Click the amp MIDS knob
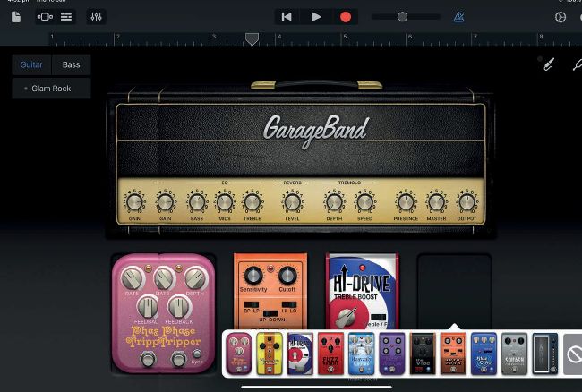 click(x=225, y=202)
